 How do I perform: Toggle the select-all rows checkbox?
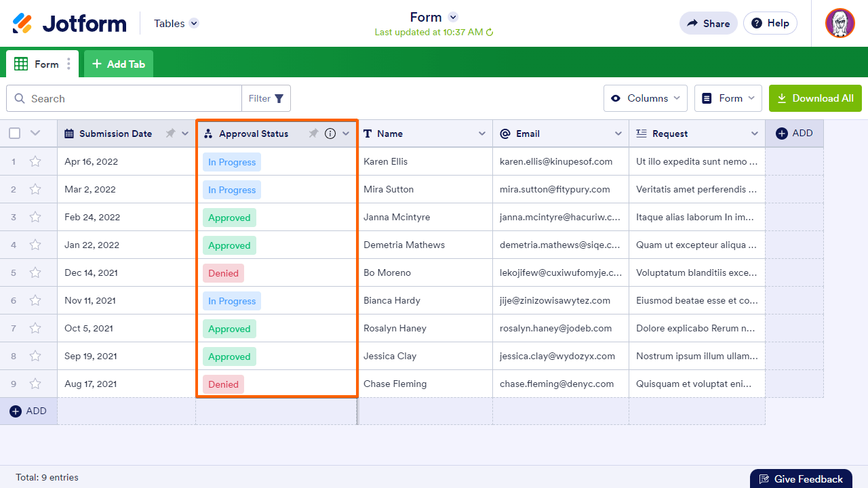(14, 134)
